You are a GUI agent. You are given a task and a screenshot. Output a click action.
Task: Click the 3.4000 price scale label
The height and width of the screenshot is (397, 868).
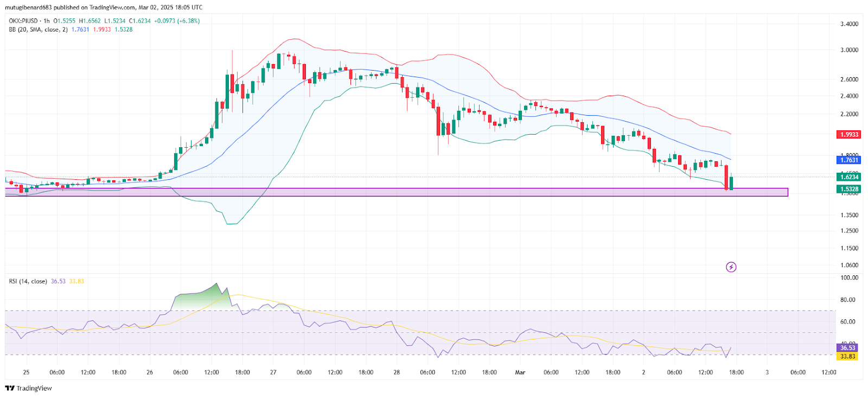tap(849, 24)
